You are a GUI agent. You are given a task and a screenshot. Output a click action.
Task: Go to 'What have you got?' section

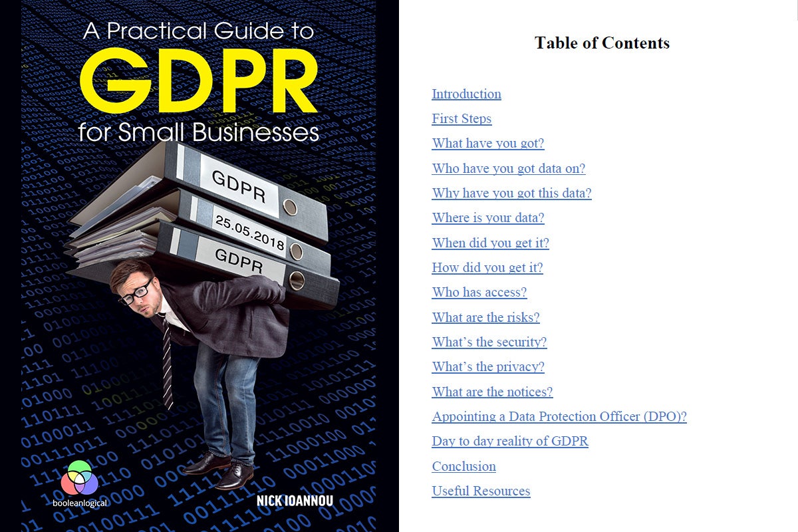click(488, 144)
